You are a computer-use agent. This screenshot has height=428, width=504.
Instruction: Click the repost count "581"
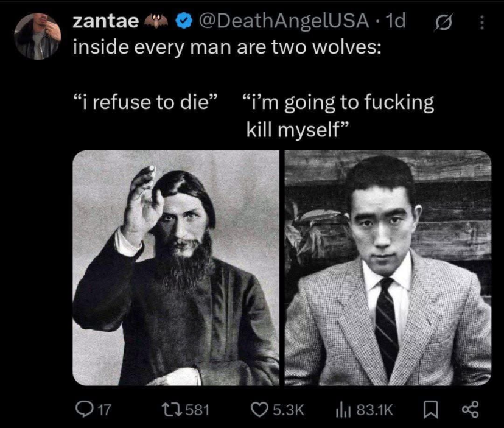click(197, 410)
